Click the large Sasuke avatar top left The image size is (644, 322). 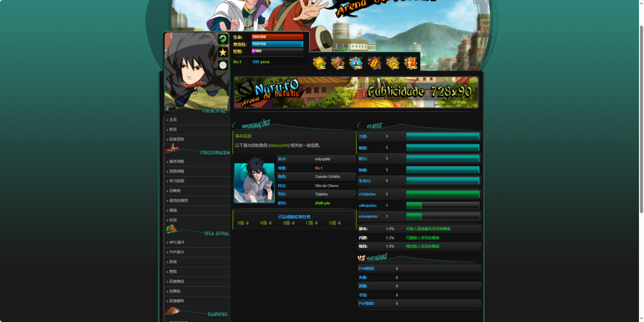coord(197,73)
